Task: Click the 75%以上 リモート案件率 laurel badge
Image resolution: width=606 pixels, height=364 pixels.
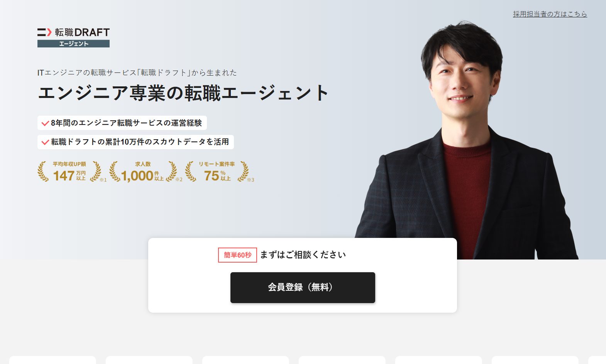Action: pos(217,172)
